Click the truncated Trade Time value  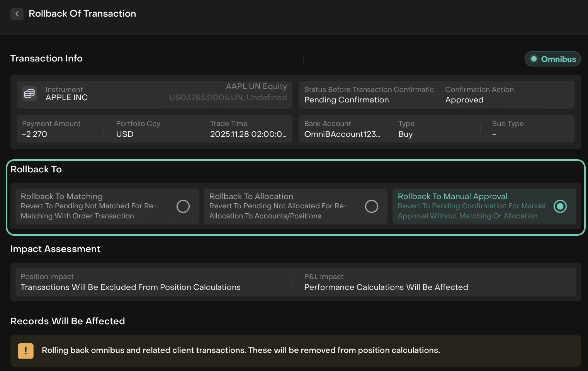[x=248, y=134]
